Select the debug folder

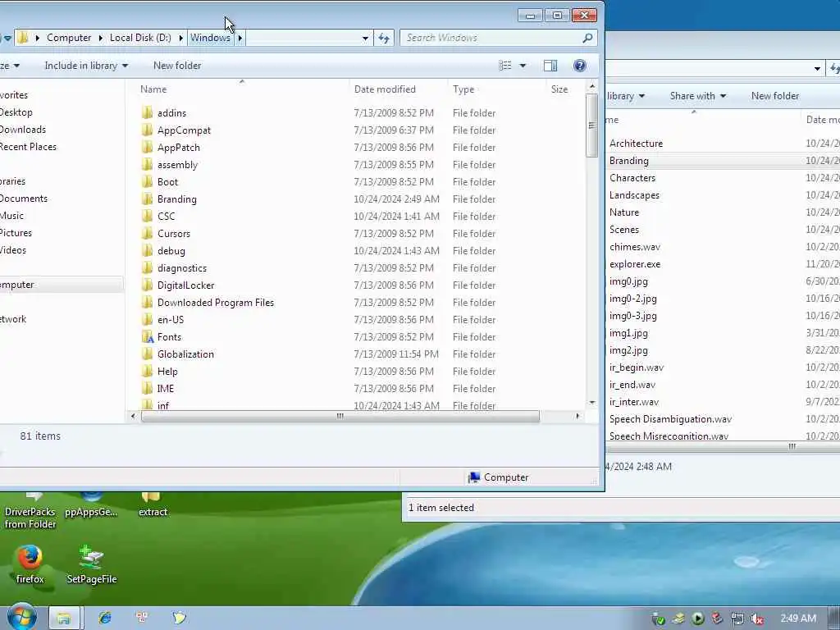pos(171,251)
